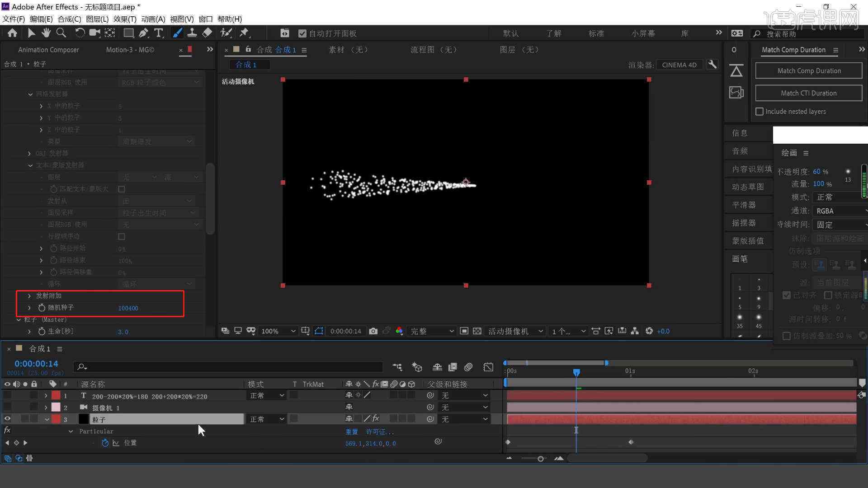Switch to Animation Composer tab

pyautogui.click(x=48, y=50)
